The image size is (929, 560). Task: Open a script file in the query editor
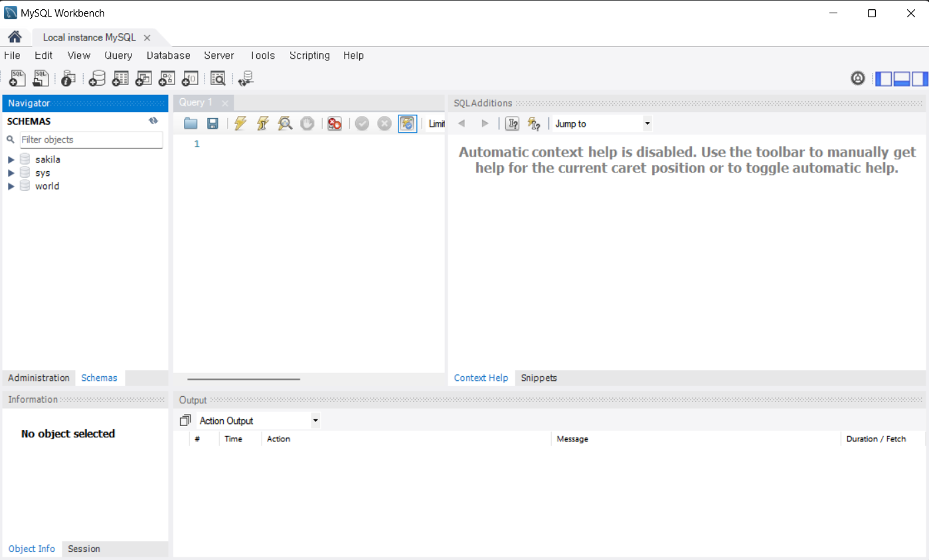pos(191,123)
